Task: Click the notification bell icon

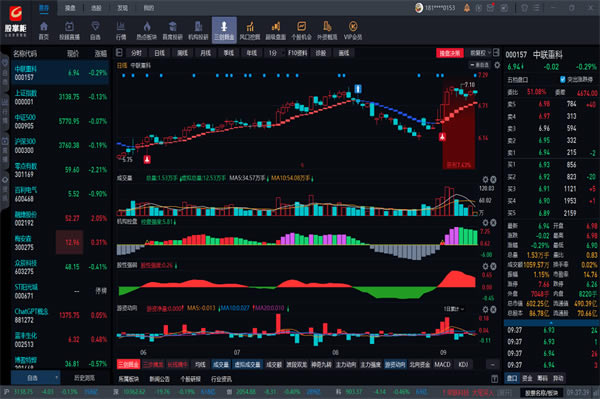Action: (x=466, y=8)
